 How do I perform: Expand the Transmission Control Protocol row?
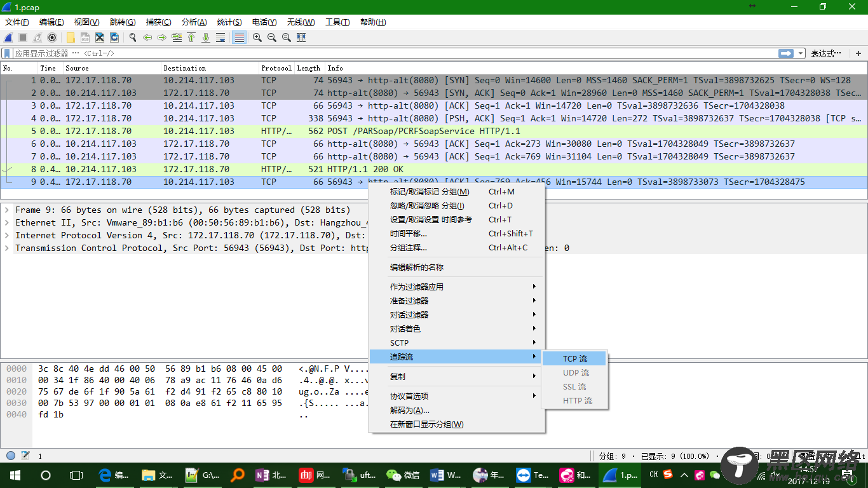pos(7,248)
